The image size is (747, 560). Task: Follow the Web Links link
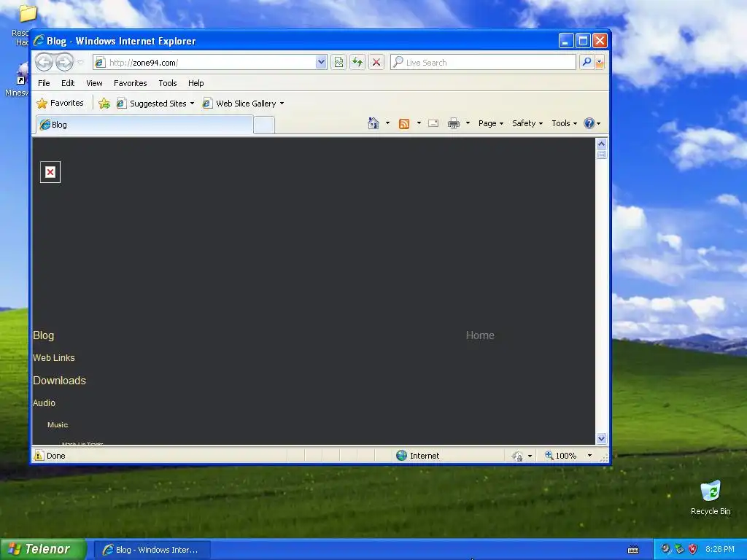54,357
